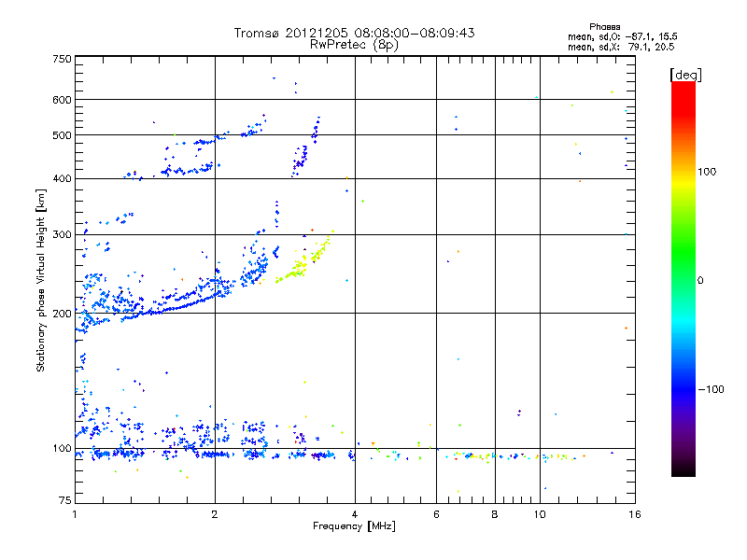Click the colorbar tick label '0'
The width and height of the screenshot is (747, 560).
[700, 281]
